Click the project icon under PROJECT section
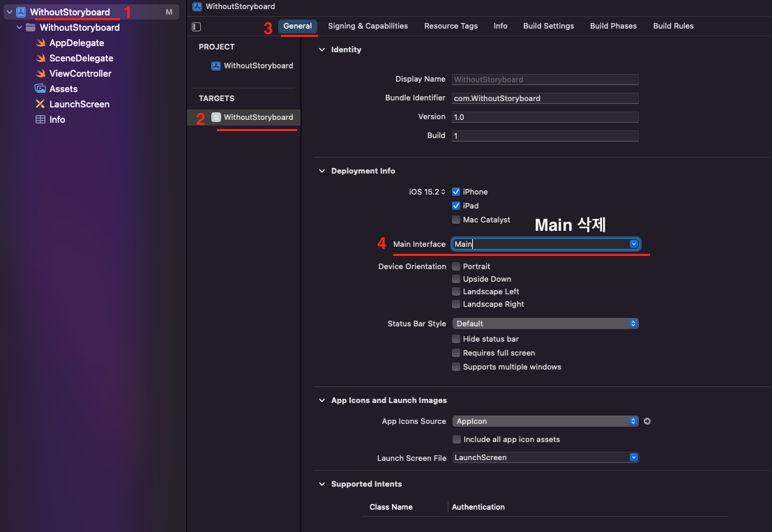This screenshot has height=532, width=772. [x=215, y=66]
